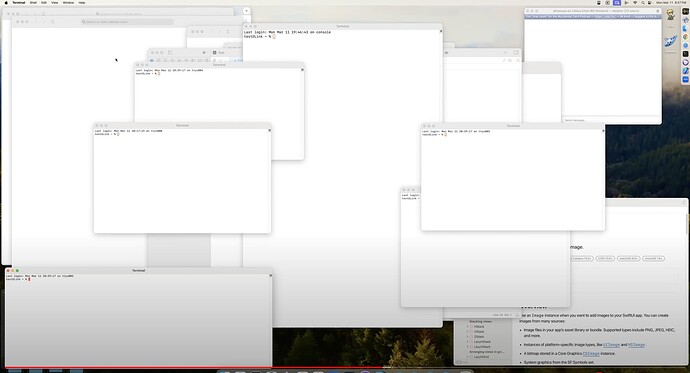Focus the address field in the rear Safari window
The image size is (690, 373).
pyautogui.click(x=119, y=14)
